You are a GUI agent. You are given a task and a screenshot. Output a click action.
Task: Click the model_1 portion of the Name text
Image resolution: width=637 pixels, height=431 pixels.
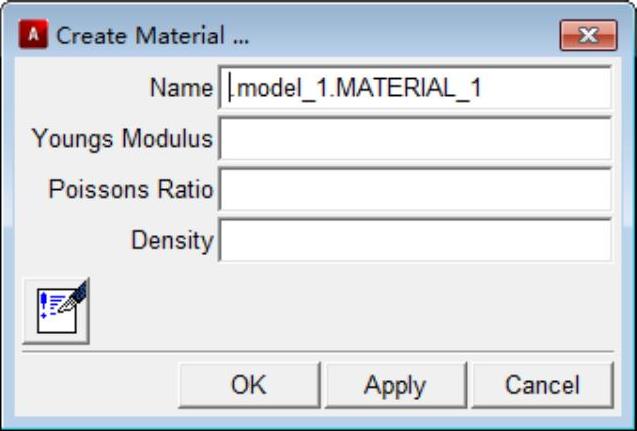point(273,88)
